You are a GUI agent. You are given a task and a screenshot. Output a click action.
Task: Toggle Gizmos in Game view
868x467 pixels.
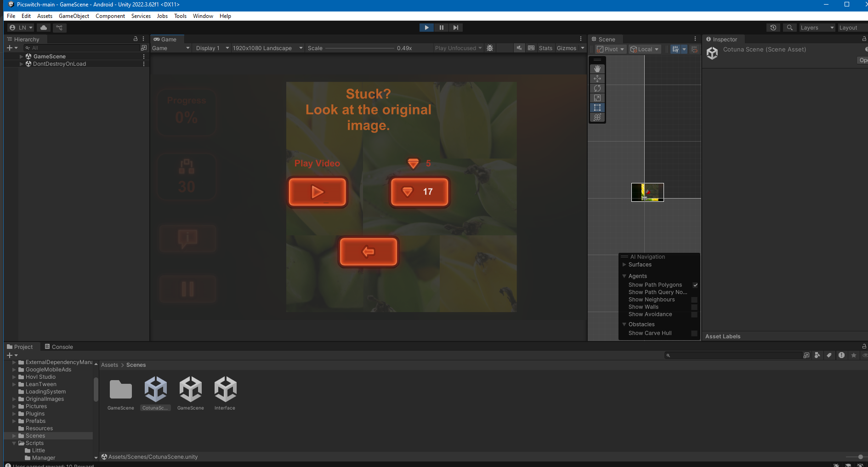567,48
